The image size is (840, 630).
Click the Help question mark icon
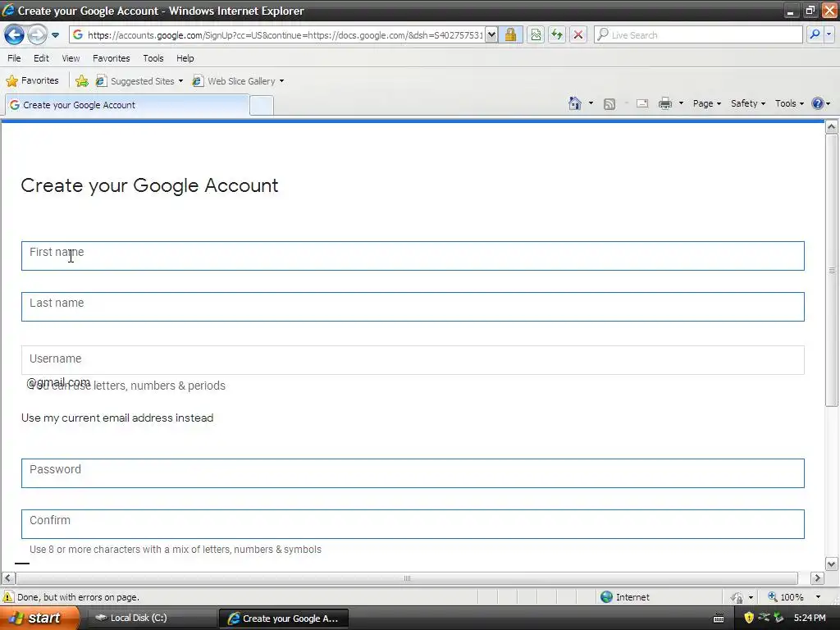click(818, 103)
